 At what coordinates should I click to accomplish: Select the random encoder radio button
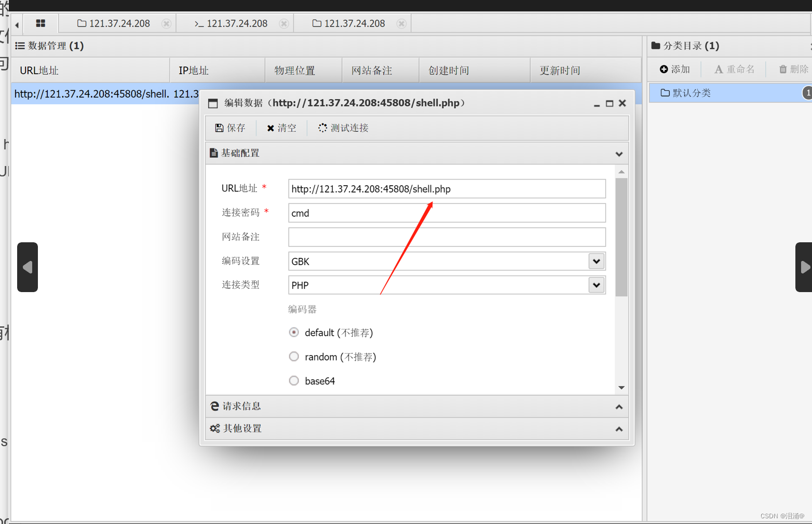pos(294,356)
